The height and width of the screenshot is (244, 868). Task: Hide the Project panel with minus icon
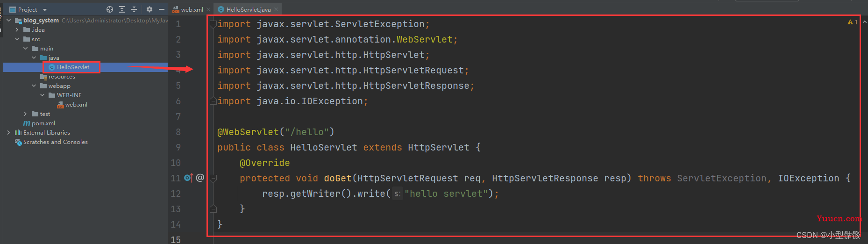[162, 9]
